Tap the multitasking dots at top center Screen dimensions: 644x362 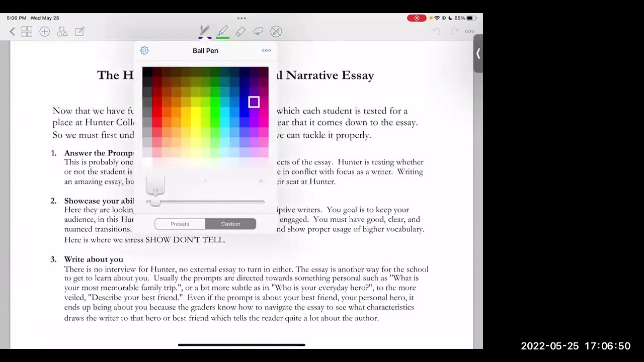pyautogui.click(x=242, y=18)
